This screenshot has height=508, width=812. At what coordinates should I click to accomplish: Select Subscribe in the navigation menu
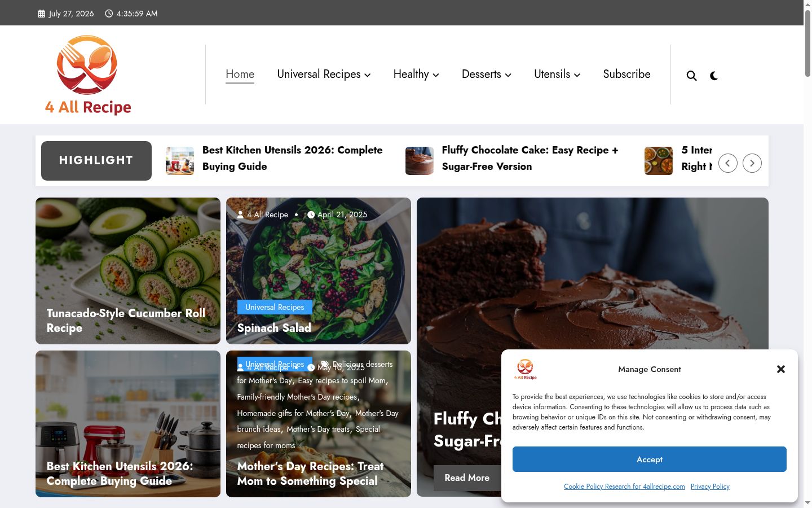[x=626, y=75]
